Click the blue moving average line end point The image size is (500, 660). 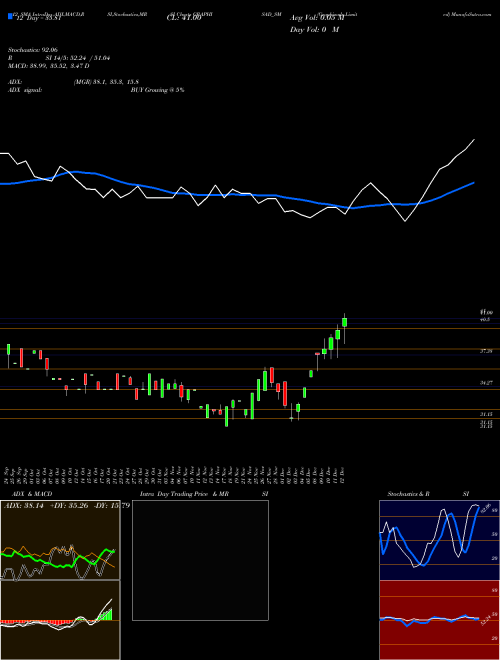pos(474,183)
